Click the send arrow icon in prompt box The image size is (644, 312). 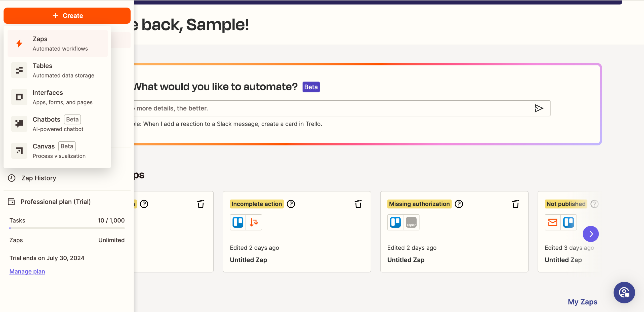point(539,108)
